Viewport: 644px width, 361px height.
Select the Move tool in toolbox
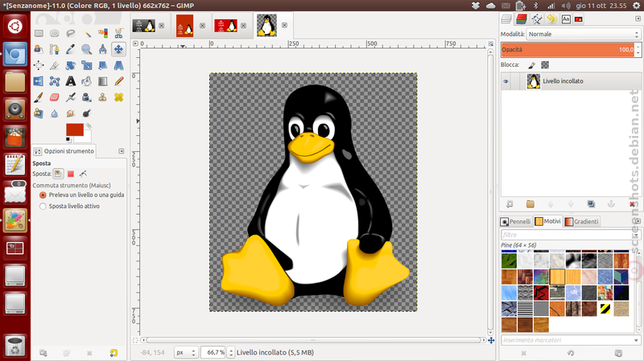point(118,49)
